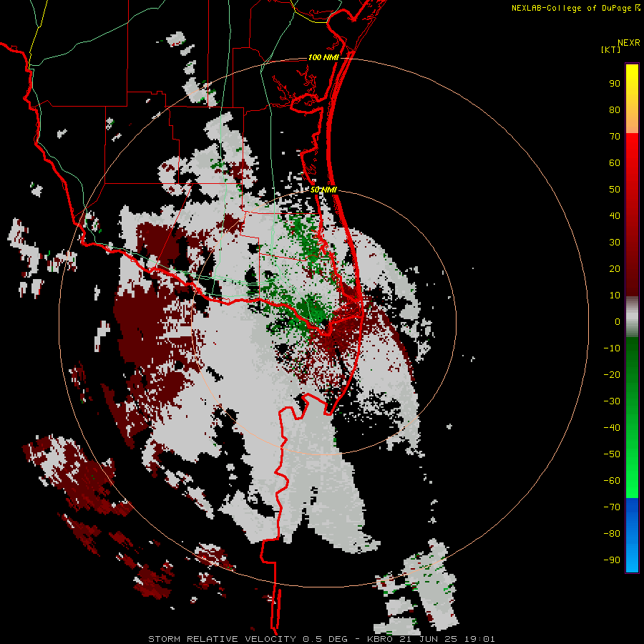Click the gray zero-velocity segment of color bar
The width and height of the screenshot is (644, 644).
[632, 317]
